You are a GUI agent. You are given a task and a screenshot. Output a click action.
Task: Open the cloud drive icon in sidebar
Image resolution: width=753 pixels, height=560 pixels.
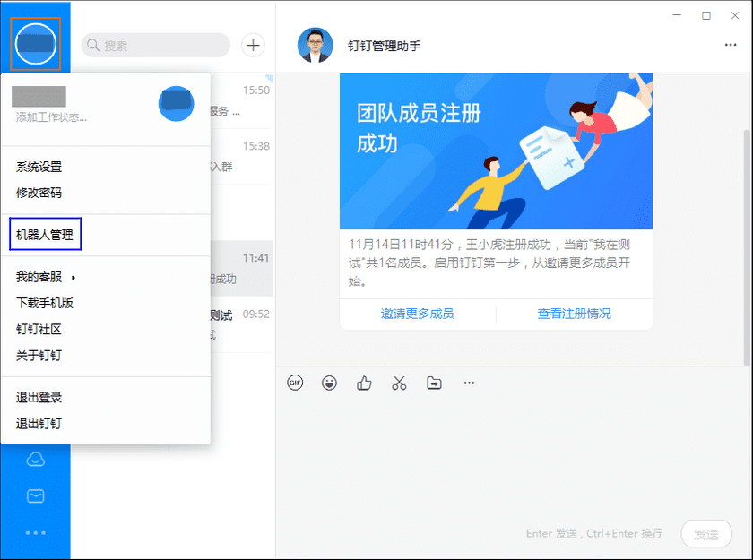tap(35, 459)
